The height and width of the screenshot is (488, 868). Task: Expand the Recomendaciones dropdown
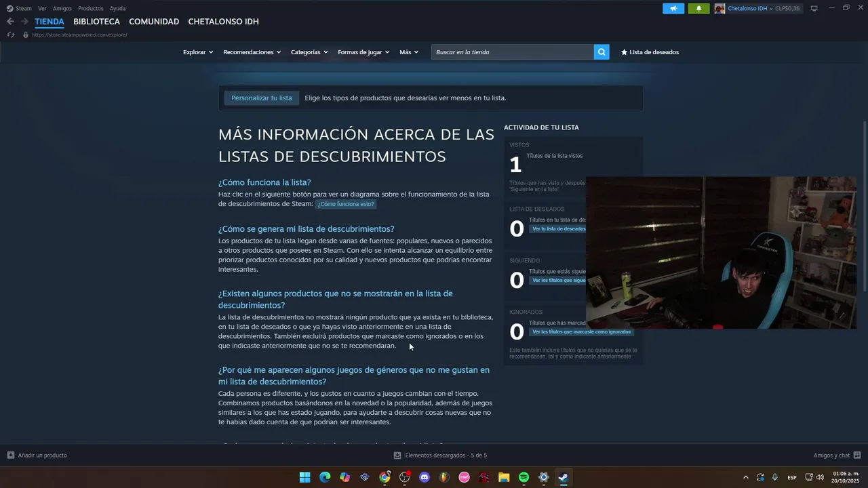[x=252, y=52]
